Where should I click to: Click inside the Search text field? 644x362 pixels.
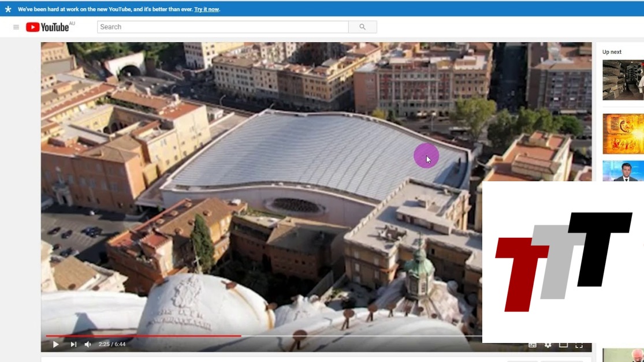coord(222,27)
